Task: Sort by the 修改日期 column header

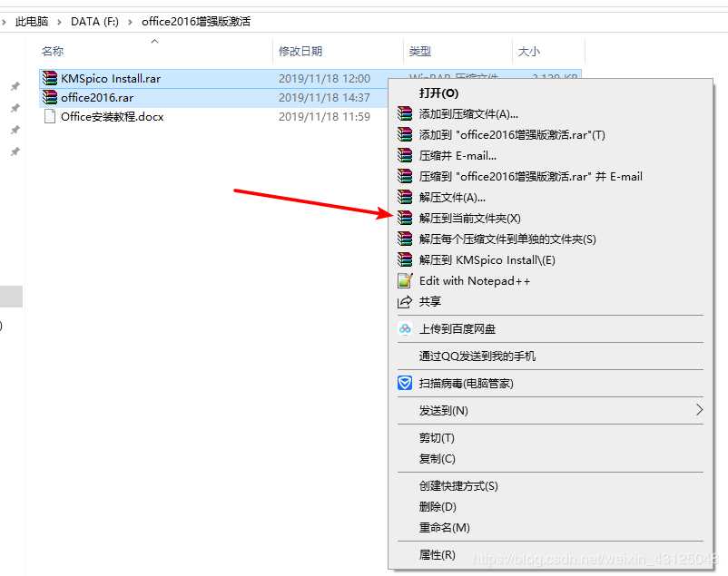Action: tap(300, 51)
